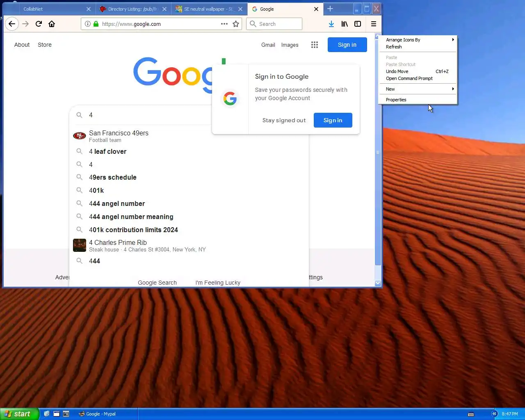Click the blue Sign in header button
The width and height of the screenshot is (525, 420).
(347, 45)
